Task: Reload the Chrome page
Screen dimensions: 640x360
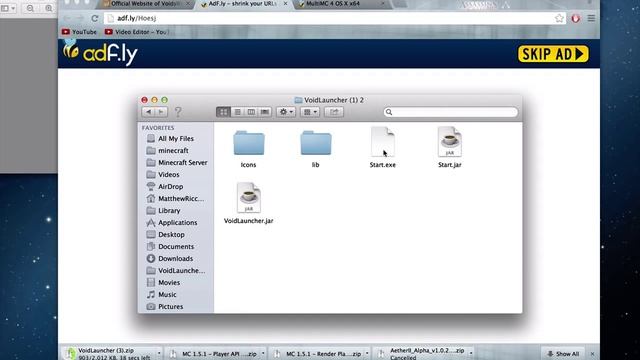Action: [x=94, y=18]
